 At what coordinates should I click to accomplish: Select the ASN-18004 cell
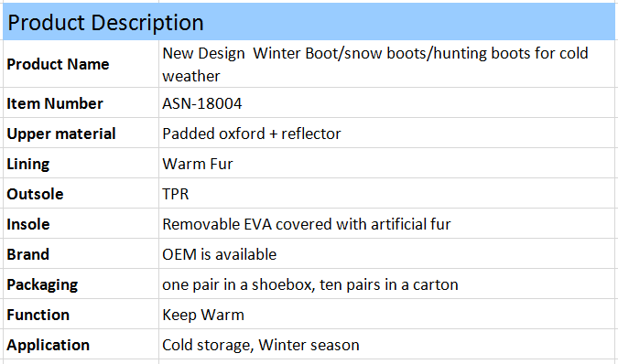(386, 103)
